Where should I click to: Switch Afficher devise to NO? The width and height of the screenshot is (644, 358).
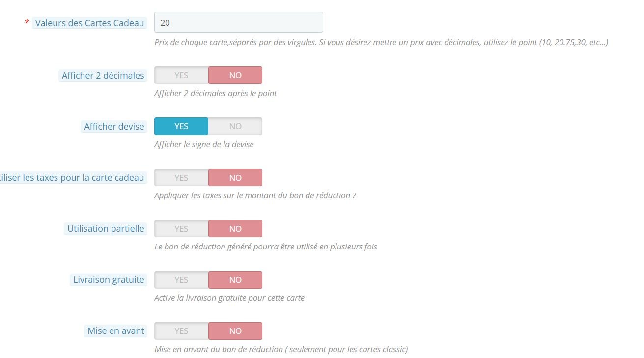[x=235, y=126]
